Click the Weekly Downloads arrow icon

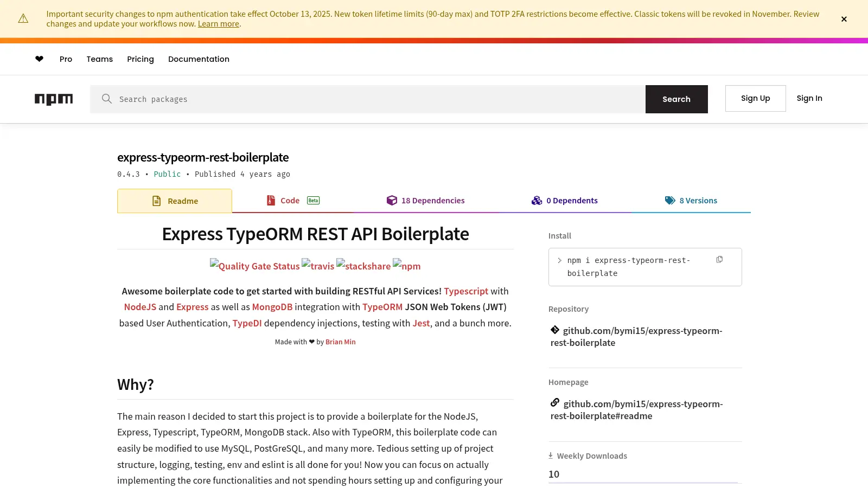pos(551,456)
